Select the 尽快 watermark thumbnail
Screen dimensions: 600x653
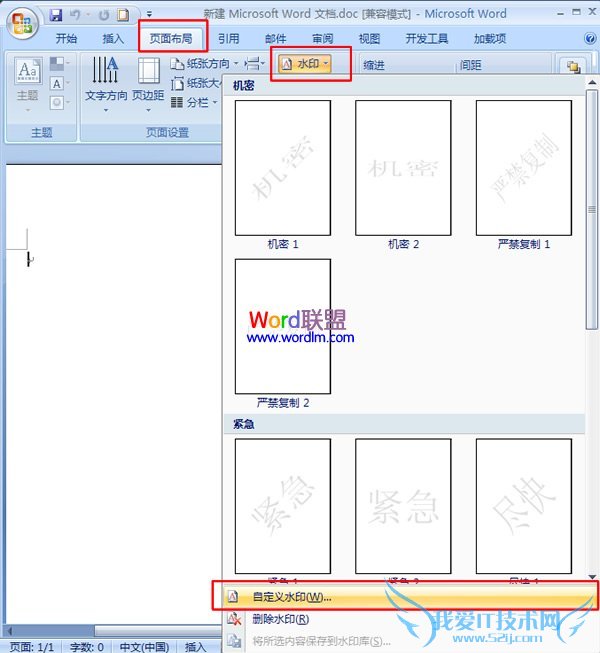524,506
